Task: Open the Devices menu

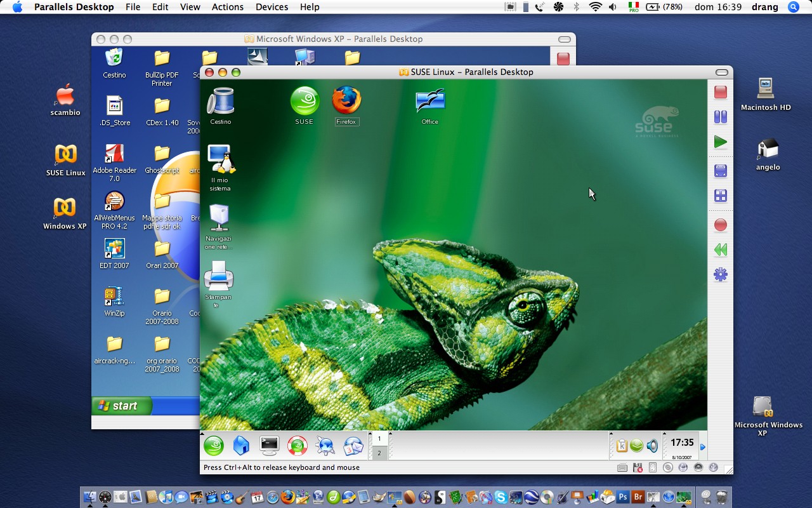Action: tap(272, 7)
